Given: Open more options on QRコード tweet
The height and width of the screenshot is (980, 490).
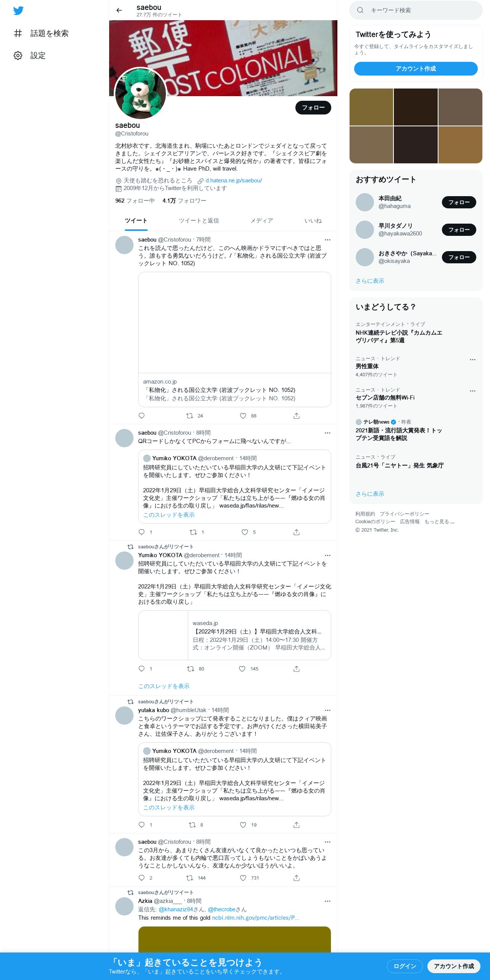Looking at the screenshot, I should 327,433.
